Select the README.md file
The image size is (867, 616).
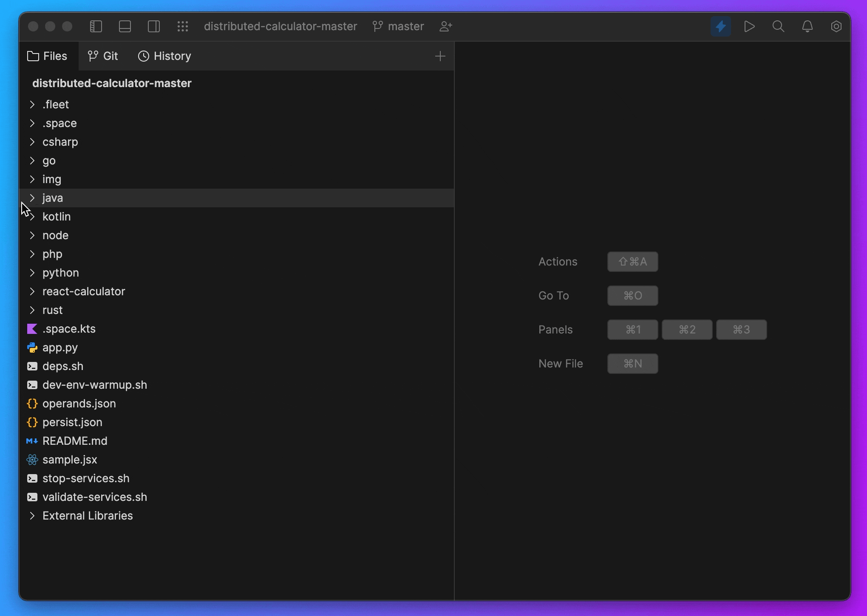tap(75, 440)
